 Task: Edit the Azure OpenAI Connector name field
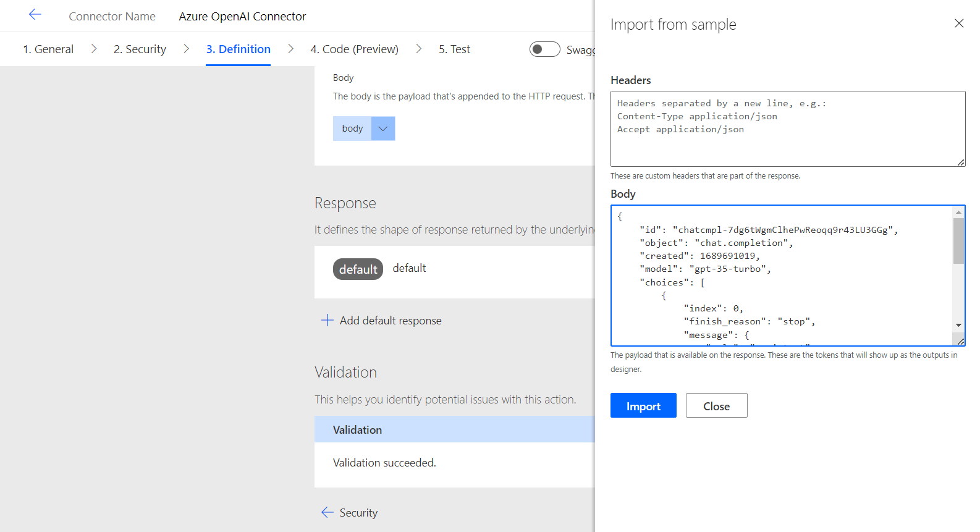point(242,17)
